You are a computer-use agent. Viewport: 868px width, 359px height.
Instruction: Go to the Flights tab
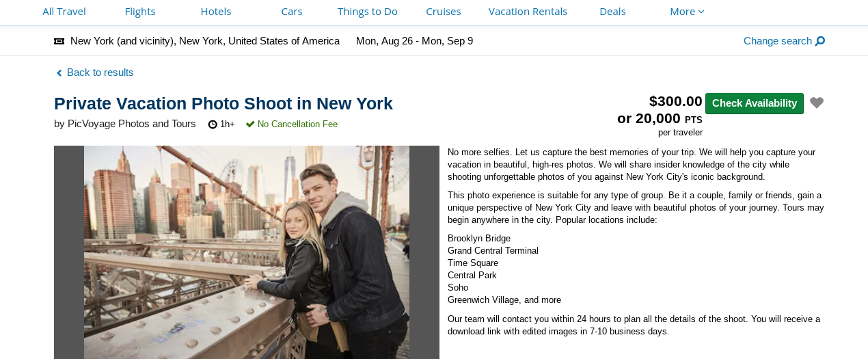140,11
